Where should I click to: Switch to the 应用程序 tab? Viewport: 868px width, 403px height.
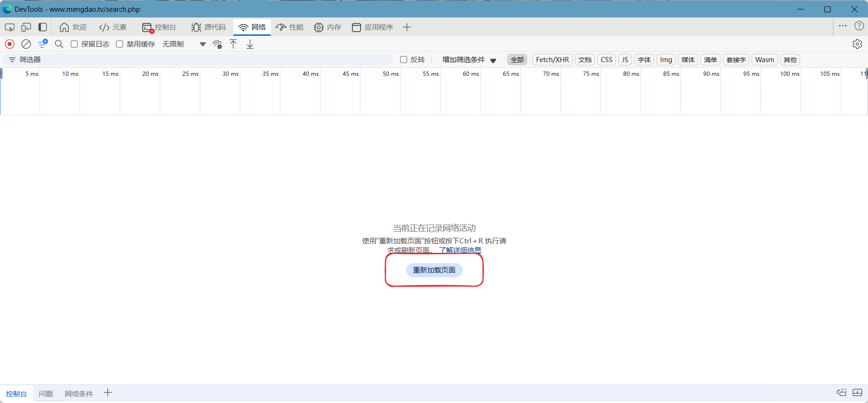click(x=372, y=27)
